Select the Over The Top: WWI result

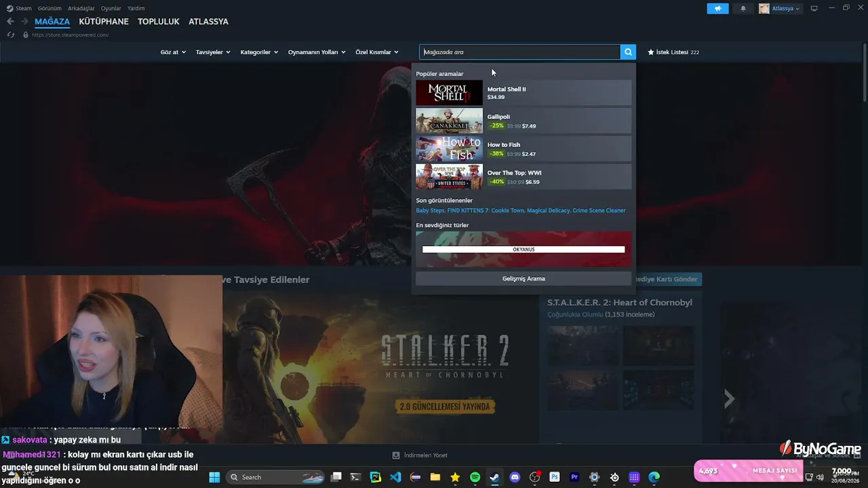coord(524,177)
